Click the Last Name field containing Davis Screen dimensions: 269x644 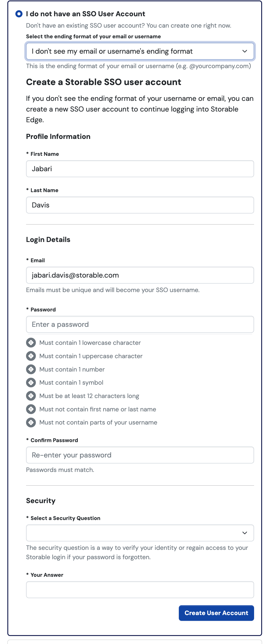[140, 205]
